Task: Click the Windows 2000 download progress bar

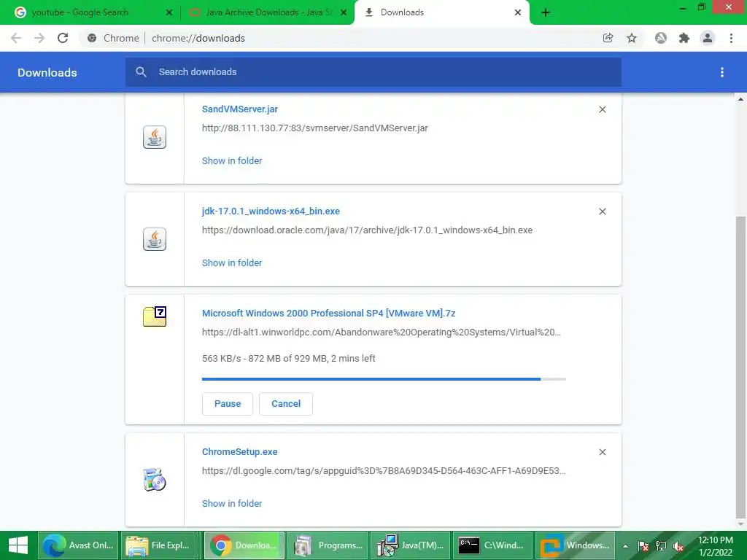Action: (x=384, y=379)
